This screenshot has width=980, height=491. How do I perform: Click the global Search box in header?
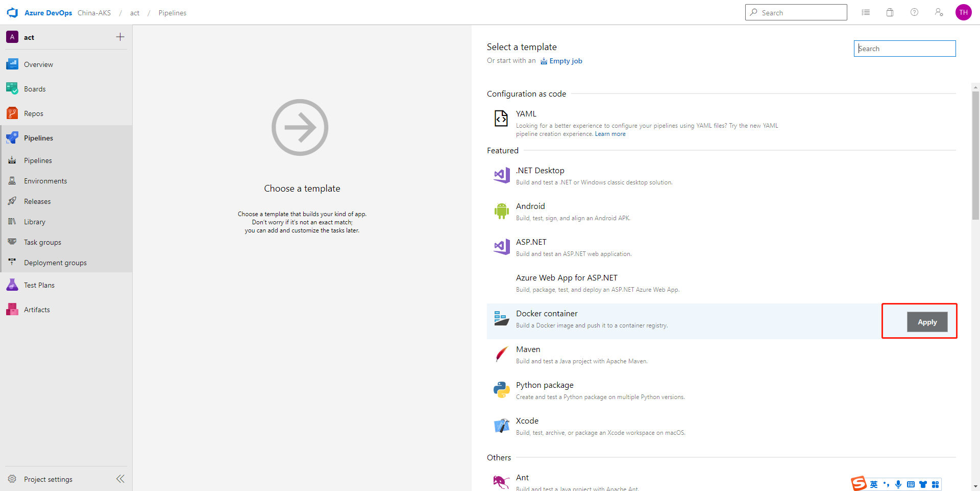(x=796, y=12)
